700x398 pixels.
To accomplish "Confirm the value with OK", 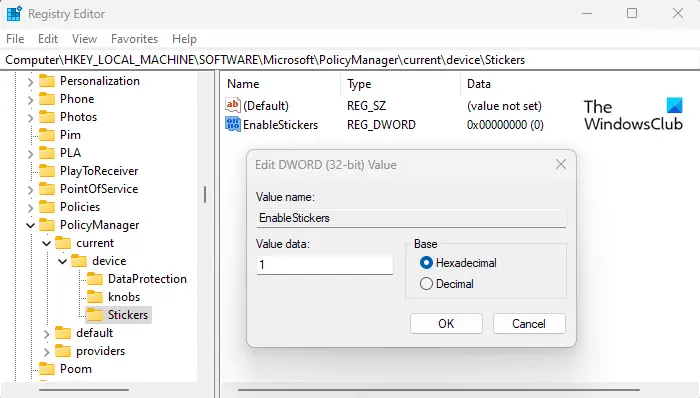I will tap(446, 323).
